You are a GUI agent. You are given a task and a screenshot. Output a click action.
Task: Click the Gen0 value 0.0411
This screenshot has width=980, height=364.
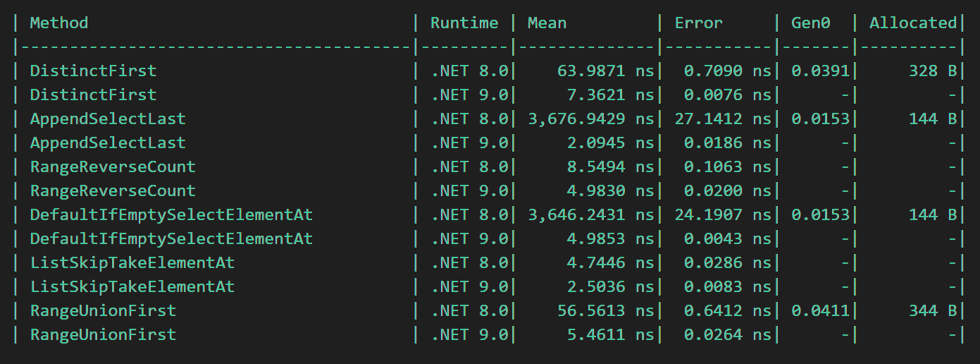pyautogui.click(x=821, y=310)
